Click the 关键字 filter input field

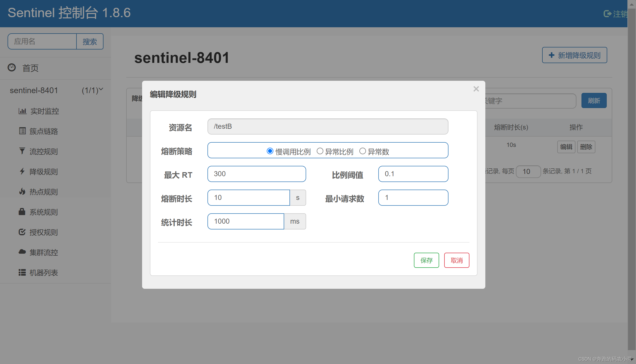click(531, 101)
